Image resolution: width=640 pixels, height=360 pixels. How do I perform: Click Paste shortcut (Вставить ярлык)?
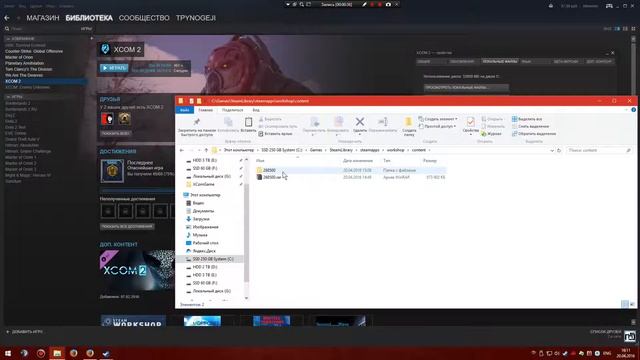pos(276,133)
